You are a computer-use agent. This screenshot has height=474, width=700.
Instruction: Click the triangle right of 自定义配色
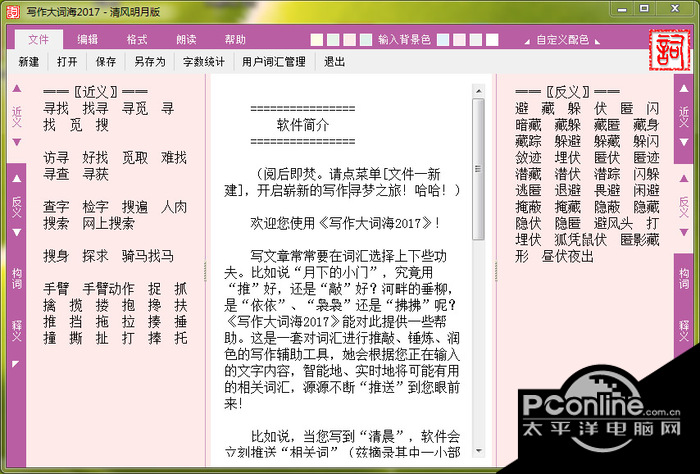click(x=597, y=42)
